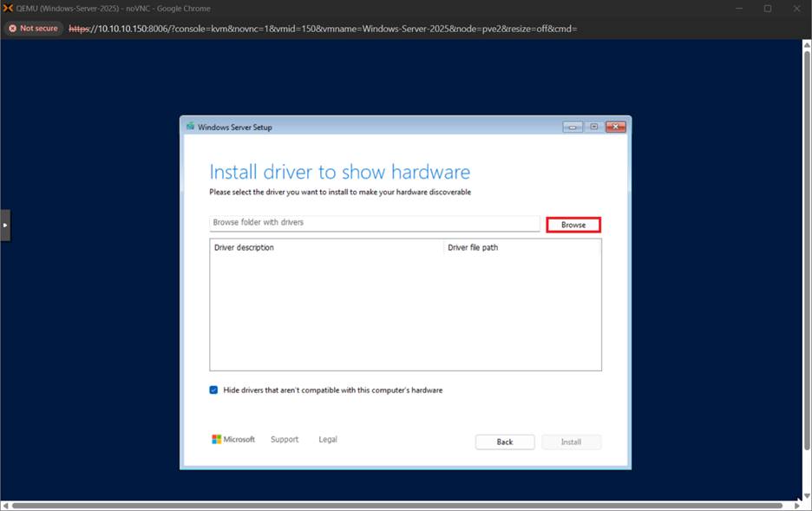Image resolution: width=812 pixels, height=511 pixels.
Task: Select the URL in the address bar
Action: coord(323,29)
